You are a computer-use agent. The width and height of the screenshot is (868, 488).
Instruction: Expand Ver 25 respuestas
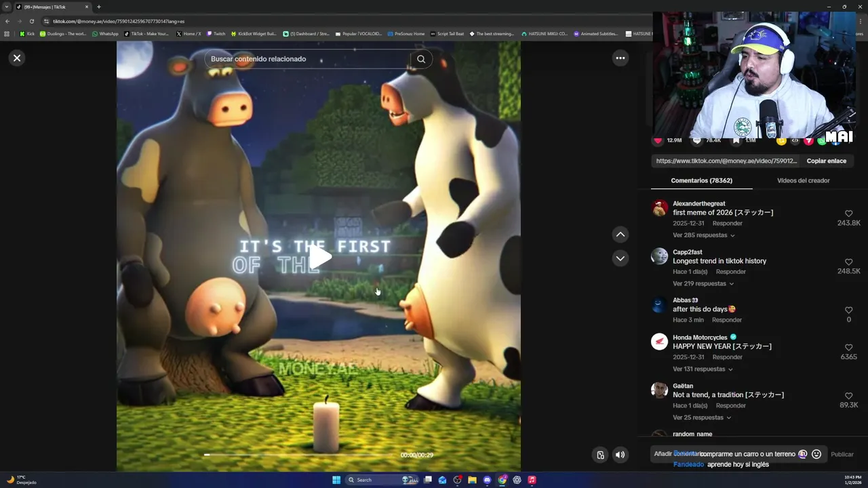[x=702, y=418]
